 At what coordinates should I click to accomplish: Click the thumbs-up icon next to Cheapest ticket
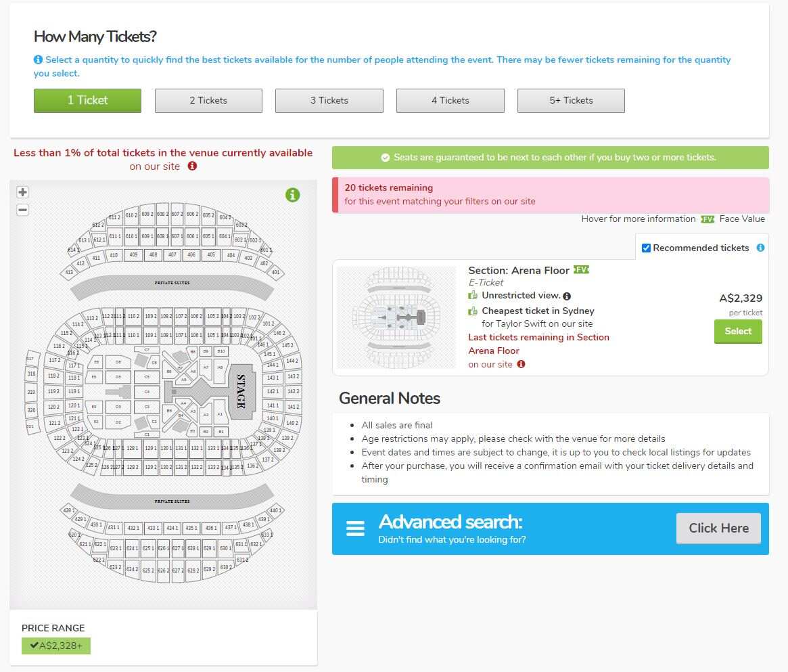click(x=472, y=311)
